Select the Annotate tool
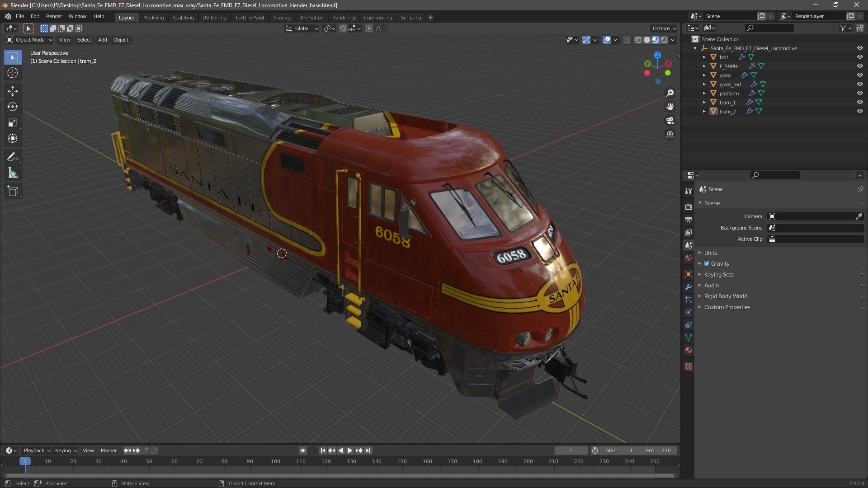This screenshot has width=868, height=488. point(13,157)
